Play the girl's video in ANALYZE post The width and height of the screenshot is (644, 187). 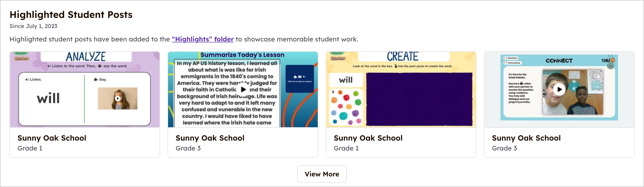[117, 98]
